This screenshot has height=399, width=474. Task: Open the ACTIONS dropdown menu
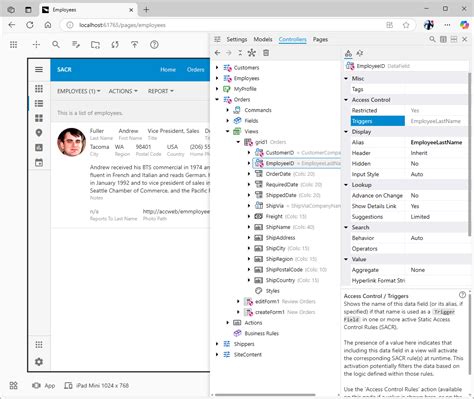click(123, 91)
